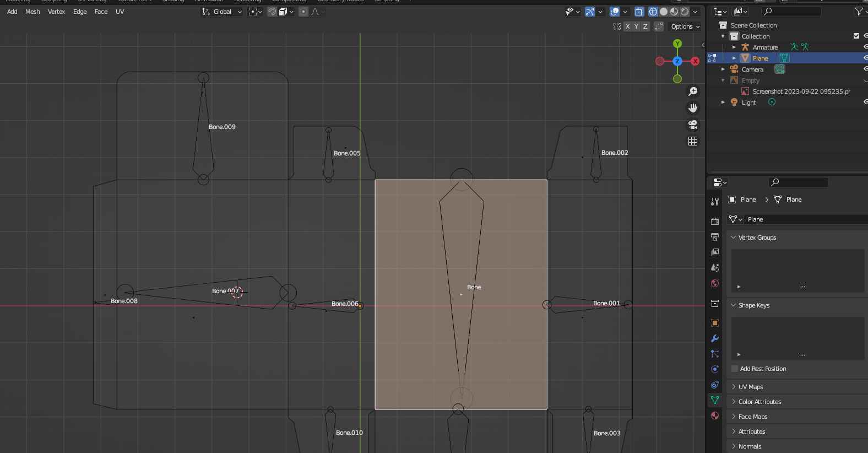
Task: Switch to wireframe viewport shading
Action: pyautogui.click(x=653, y=12)
